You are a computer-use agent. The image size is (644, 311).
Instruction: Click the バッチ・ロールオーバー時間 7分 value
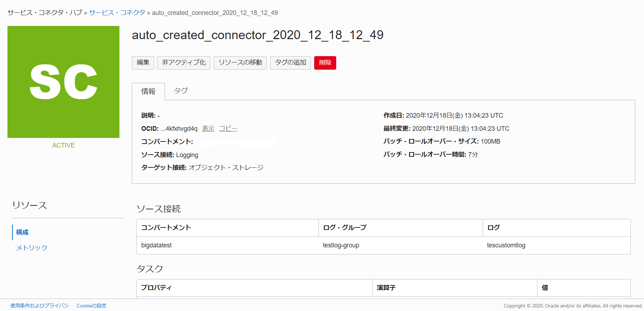coord(473,155)
